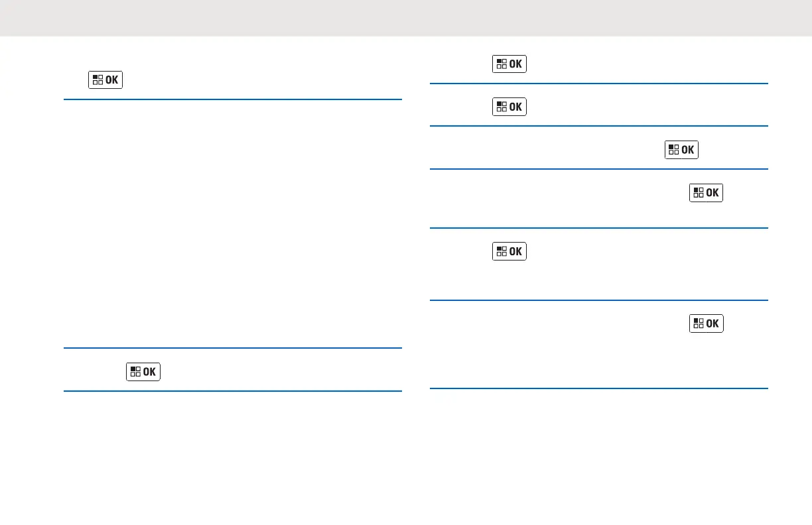Click the lower OK menu button in left column
The image size is (812, 525).
[143, 372]
